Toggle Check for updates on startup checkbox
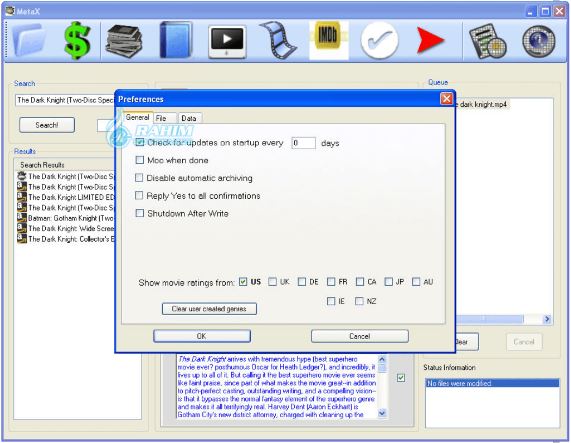 coord(140,142)
